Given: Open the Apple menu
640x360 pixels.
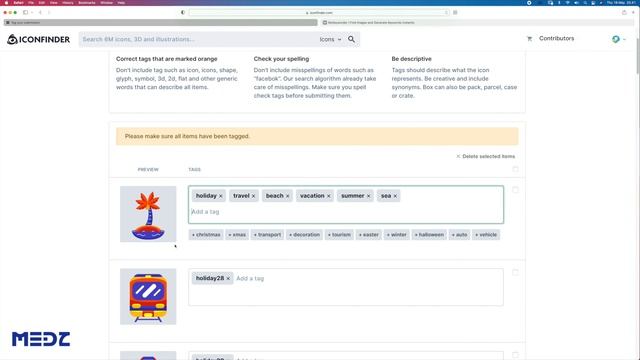Looking at the screenshot, I should click(x=6, y=2).
